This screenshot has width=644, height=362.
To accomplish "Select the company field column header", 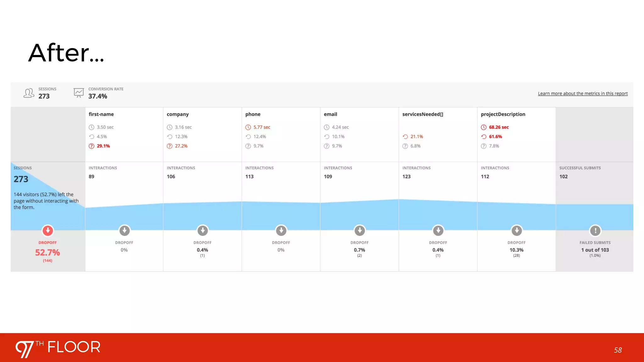I will [x=178, y=114].
